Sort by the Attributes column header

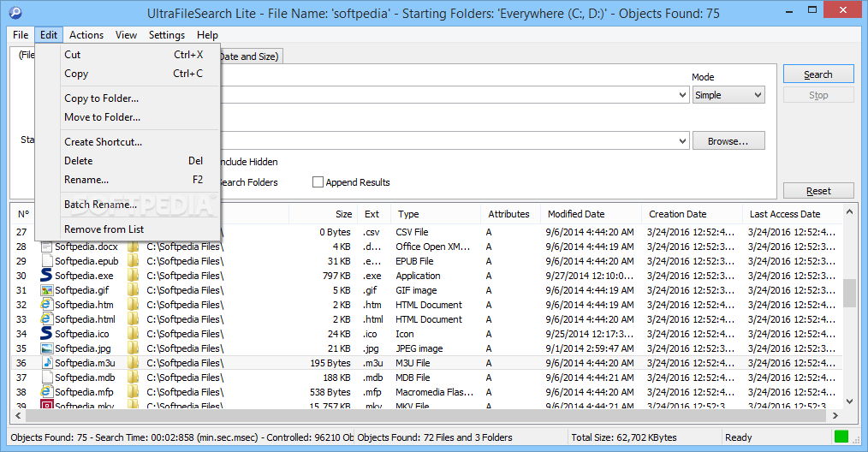tap(510, 214)
